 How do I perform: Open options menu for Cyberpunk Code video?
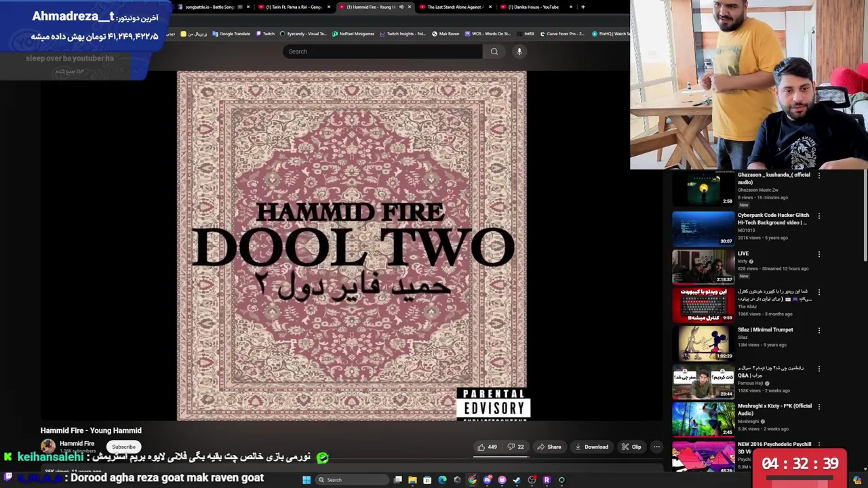tap(819, 216)
